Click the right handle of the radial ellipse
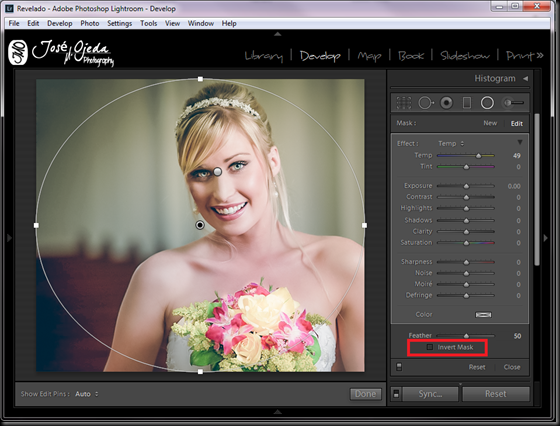 [x=364, y=225]
